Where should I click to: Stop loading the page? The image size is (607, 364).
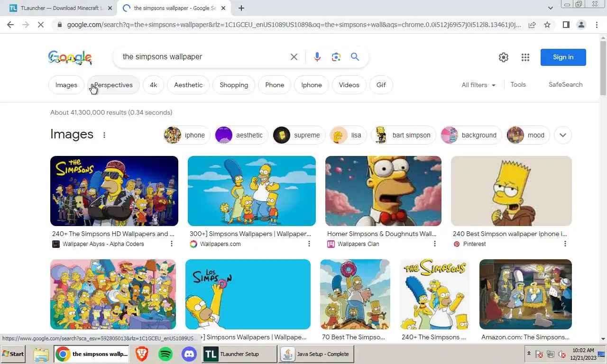(x=41, y=25)
